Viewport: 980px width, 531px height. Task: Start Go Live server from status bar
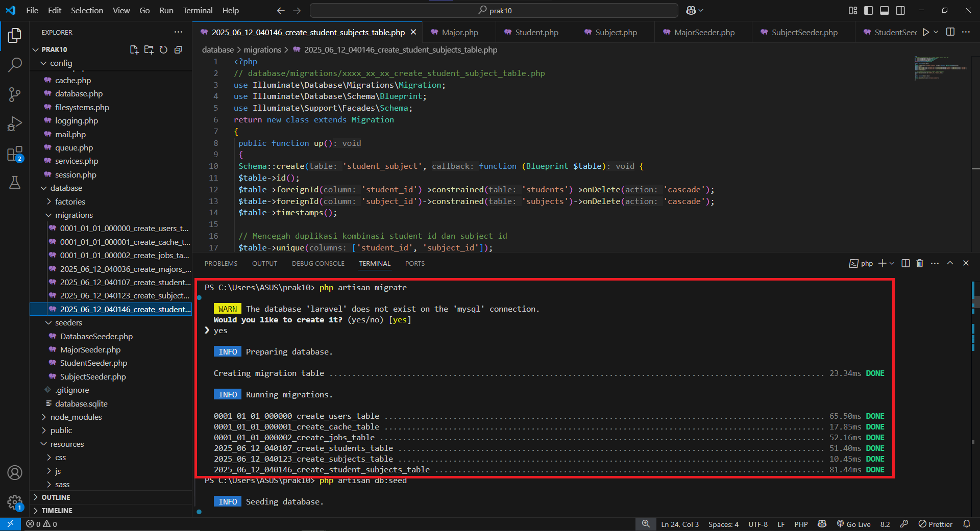click(x=853, y=524)
